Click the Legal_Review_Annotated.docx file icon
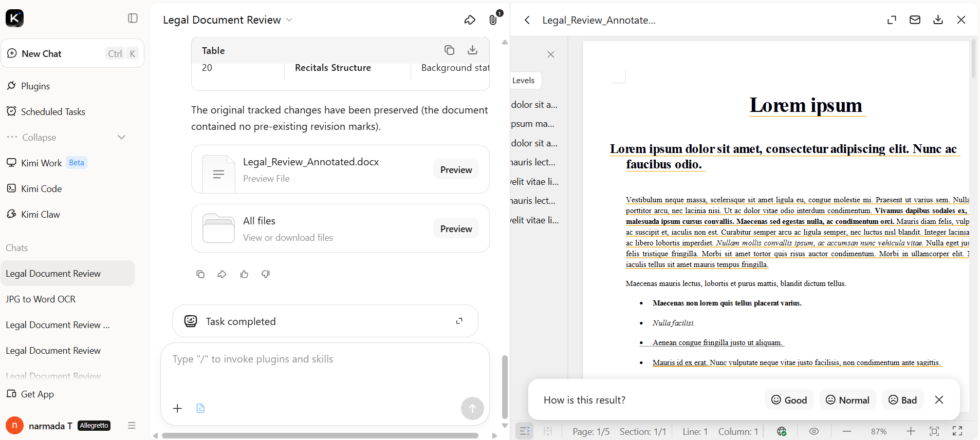This screenshot has width=980, height=440. [x=218, y=174]
